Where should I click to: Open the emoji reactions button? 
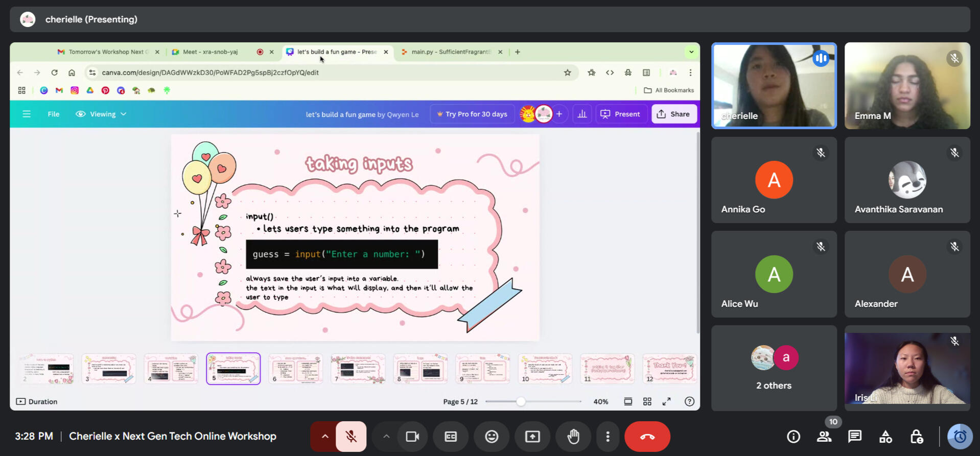492,437
